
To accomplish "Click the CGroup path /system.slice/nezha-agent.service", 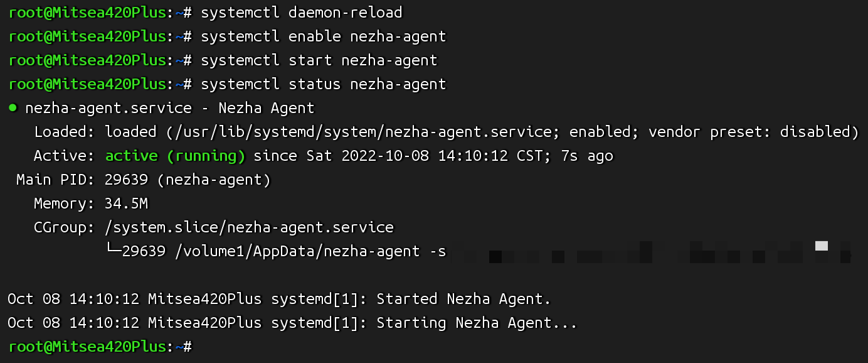I will coord(249,227).
